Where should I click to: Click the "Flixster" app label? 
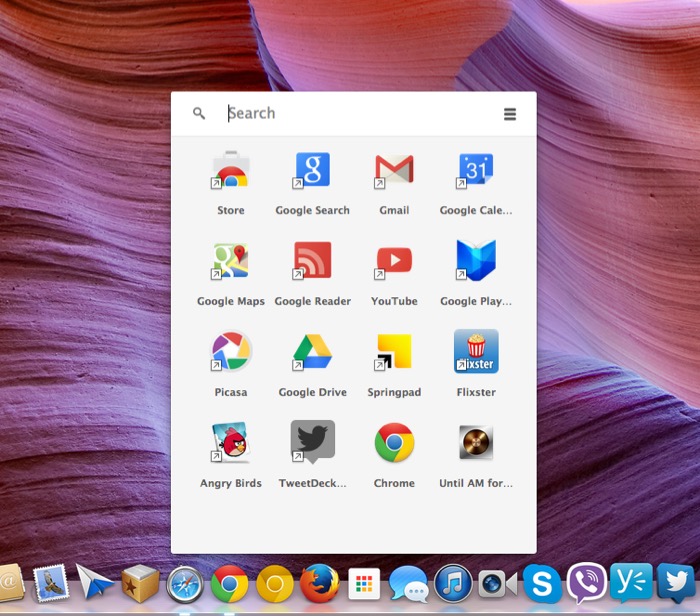pyautogui.click(x=476, y=392)
